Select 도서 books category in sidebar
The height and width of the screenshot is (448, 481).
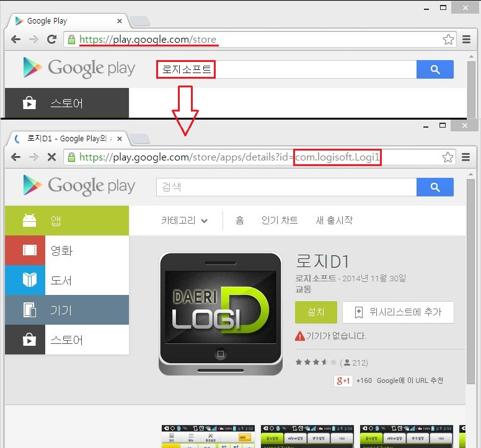[67, 280]
